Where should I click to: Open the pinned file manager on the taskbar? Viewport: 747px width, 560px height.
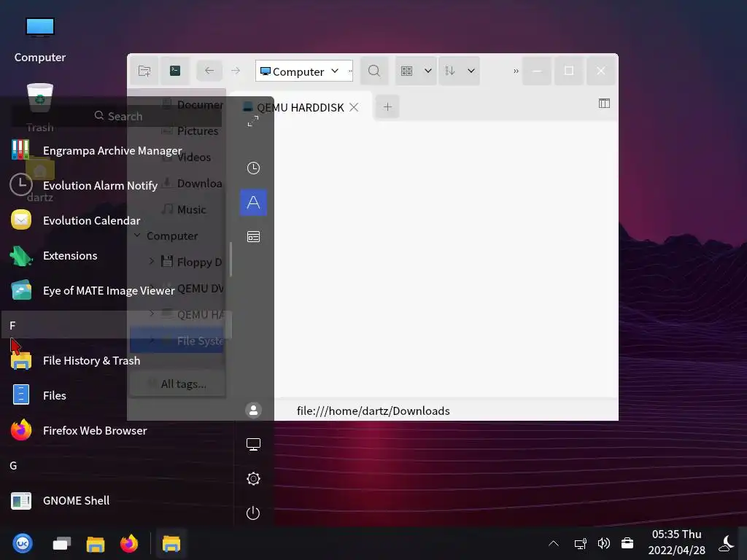tap(96, 542)
